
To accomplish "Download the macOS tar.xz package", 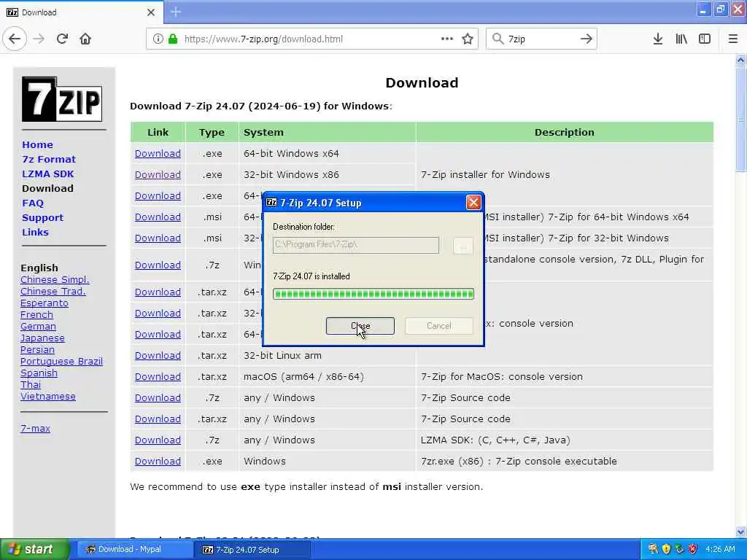I will pyautogui.click(x=158, y=377).
